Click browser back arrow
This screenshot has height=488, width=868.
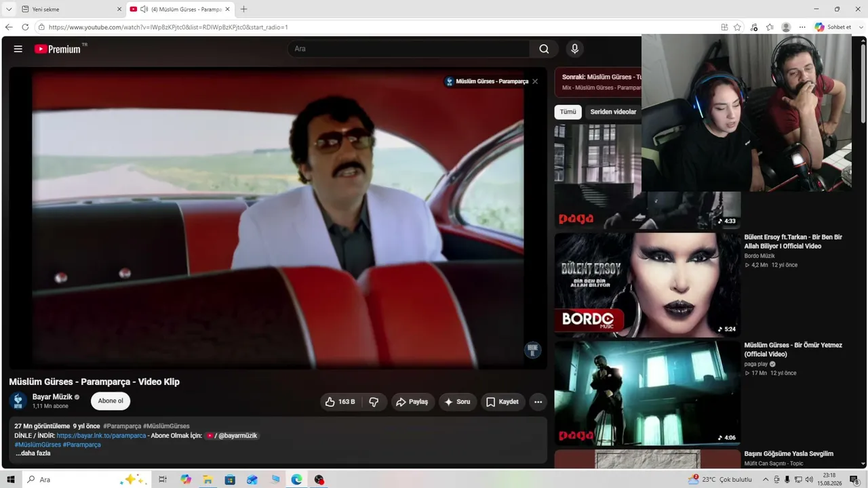[9, 27]
